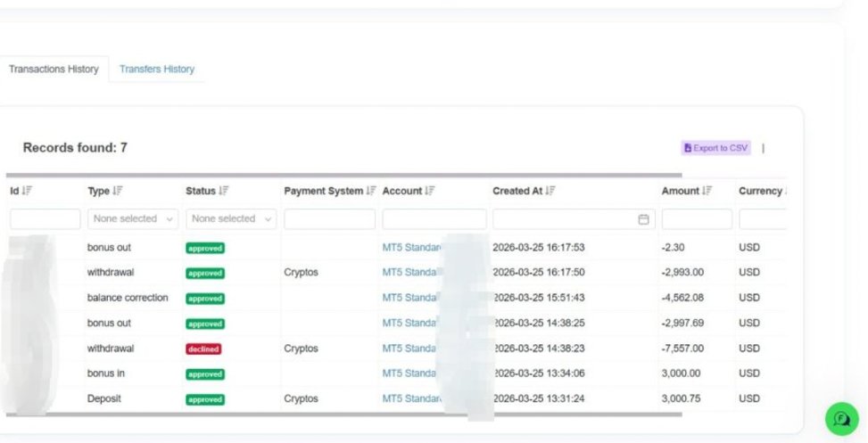Select the amount -4,562.08
The width and height of the screenshot is (868, 443).
(x=682, y=298)
